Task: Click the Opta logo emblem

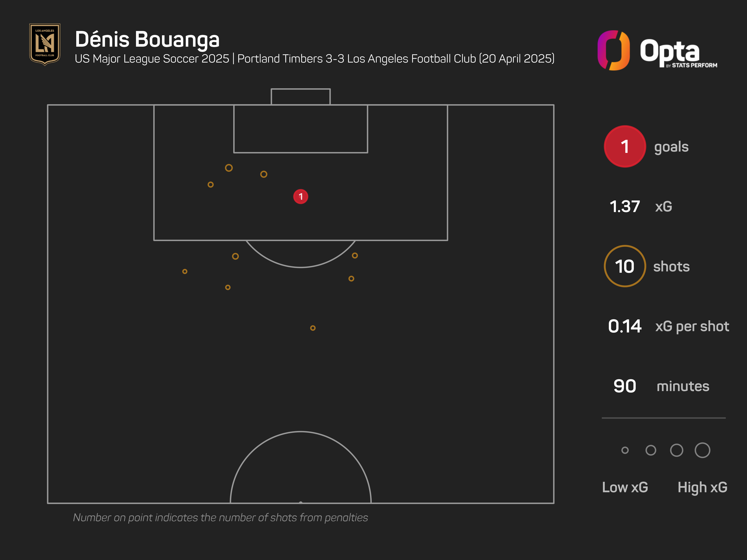Action: (x=613, y=50)
